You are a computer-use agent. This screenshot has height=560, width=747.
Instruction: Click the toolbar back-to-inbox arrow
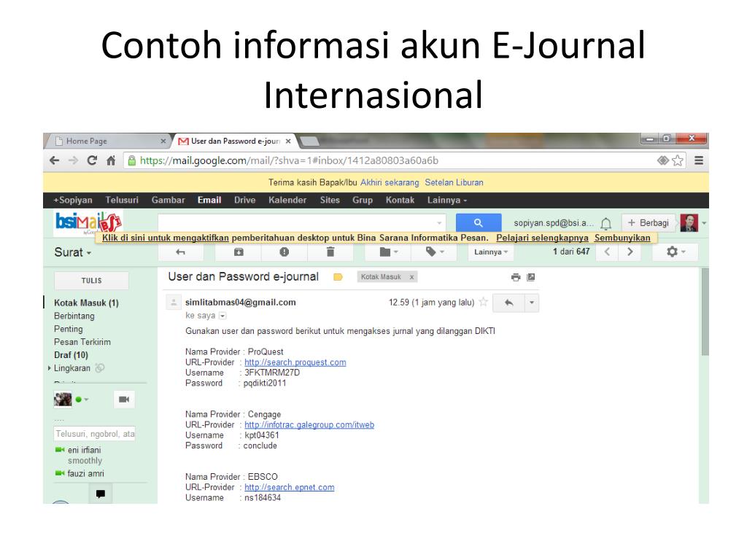[x=181, y=252]
